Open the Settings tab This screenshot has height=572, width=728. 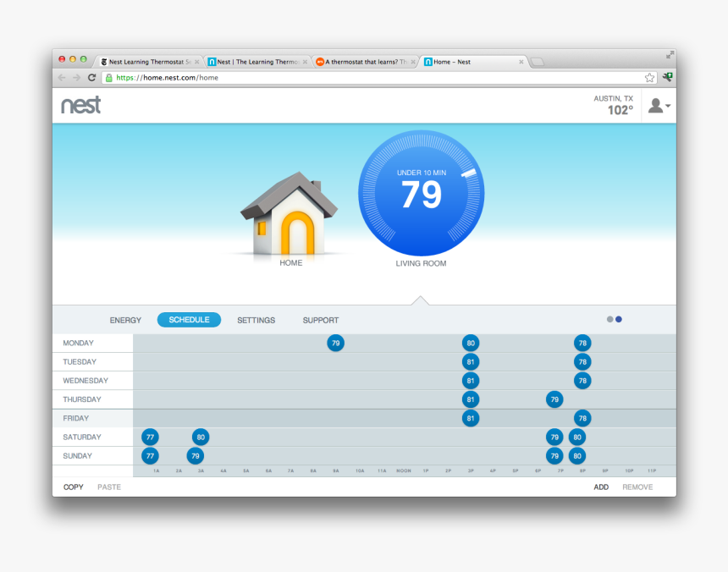[256, 320]
